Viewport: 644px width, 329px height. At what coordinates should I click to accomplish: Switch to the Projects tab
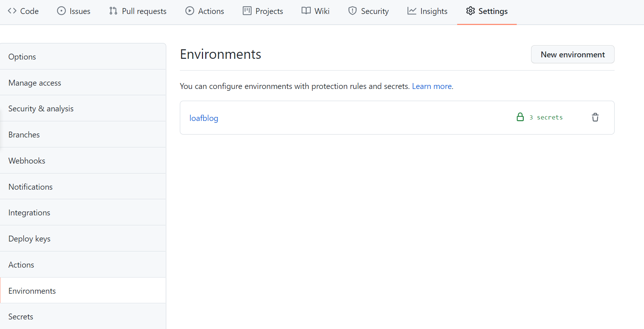click(x=263, y=11)
